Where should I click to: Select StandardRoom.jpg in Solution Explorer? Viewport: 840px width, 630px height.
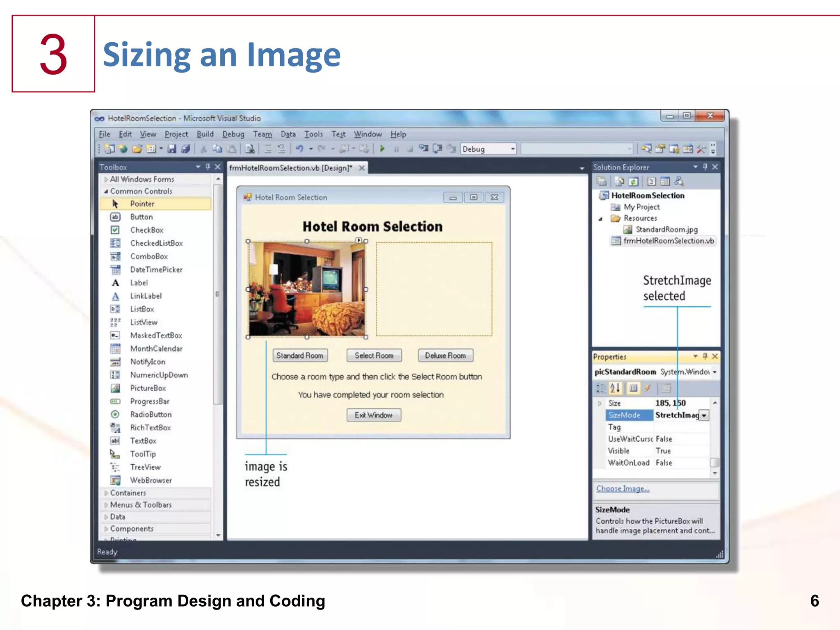coord(666,230)
